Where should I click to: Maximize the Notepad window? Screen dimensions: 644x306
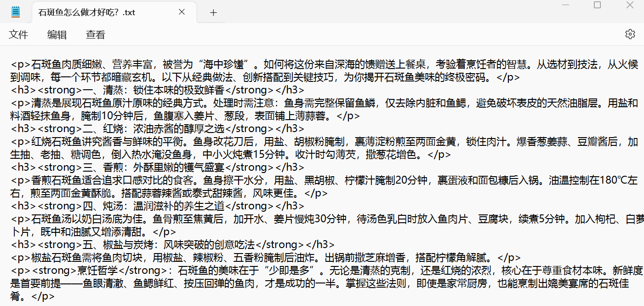click(x=597, y=5)
